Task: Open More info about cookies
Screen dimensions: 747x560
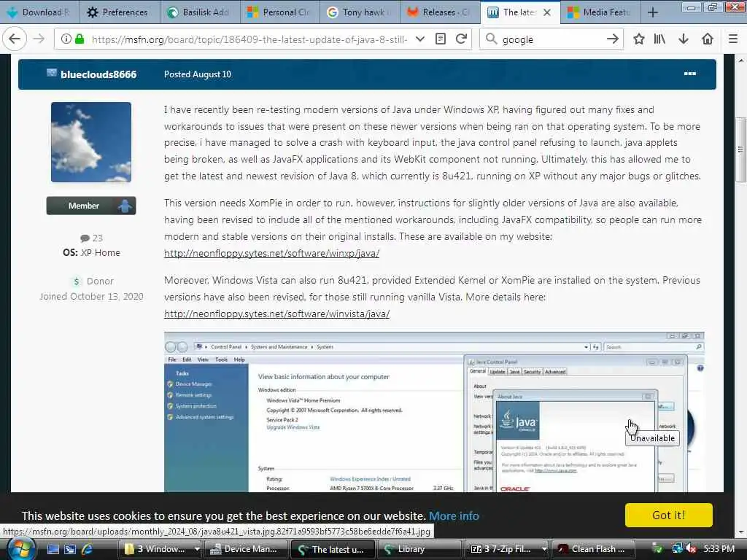Action: tap(454, 516)
